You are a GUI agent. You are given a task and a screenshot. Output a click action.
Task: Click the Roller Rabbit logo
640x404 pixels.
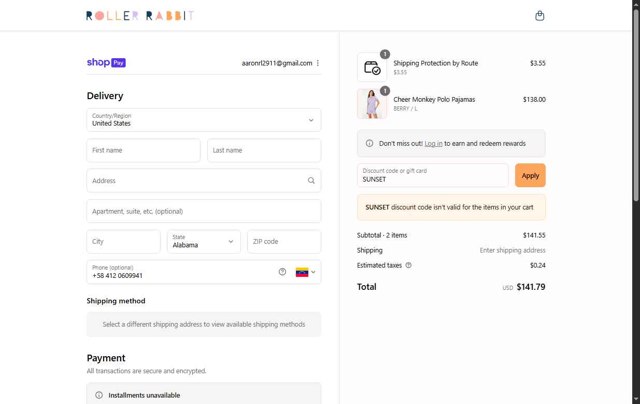[140, 16]
